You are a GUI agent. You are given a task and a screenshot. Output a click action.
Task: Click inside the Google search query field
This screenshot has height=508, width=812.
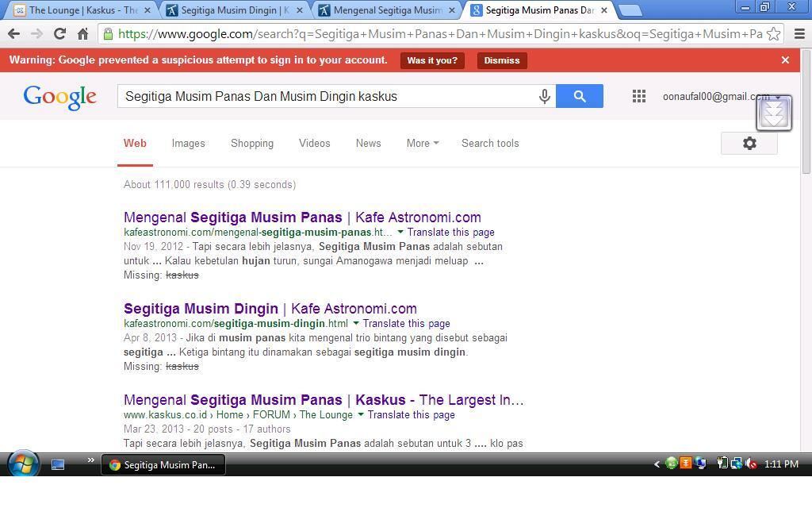pyautogui.click(x=317, y=95)
